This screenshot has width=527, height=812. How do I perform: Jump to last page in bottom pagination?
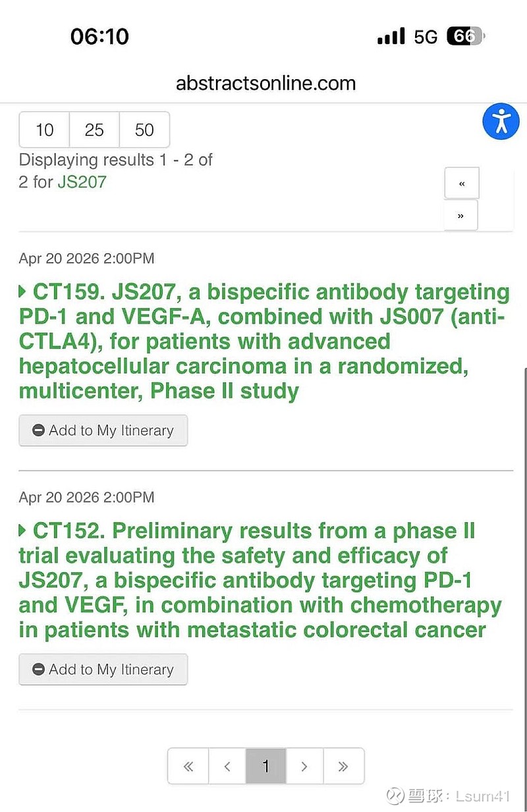click(343, 766)
